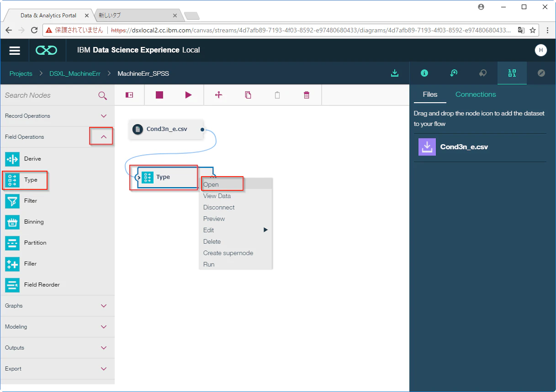
Task: Switch to the Files tab
Action: tap(430, 94)
